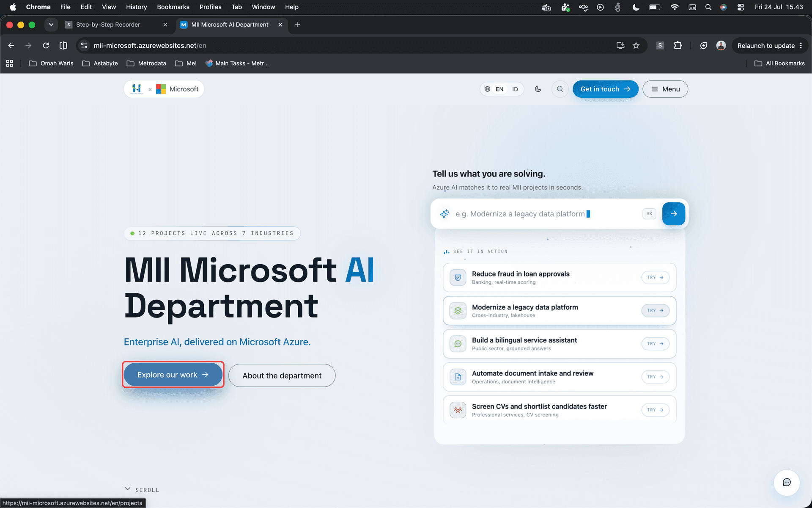Viewport: 812px width, 508px height.
Task: Click the MII logo in site header
Action: coord(137,89)
